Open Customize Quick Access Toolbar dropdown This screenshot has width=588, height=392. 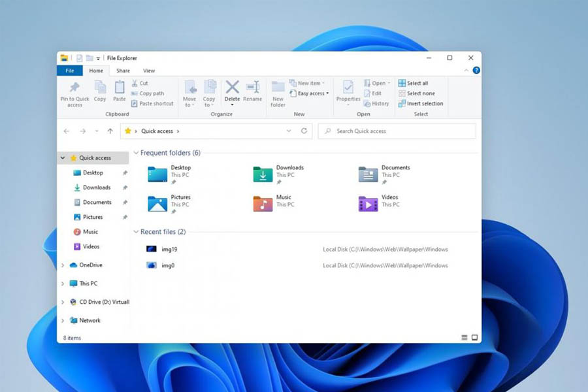tap(98, 58)
